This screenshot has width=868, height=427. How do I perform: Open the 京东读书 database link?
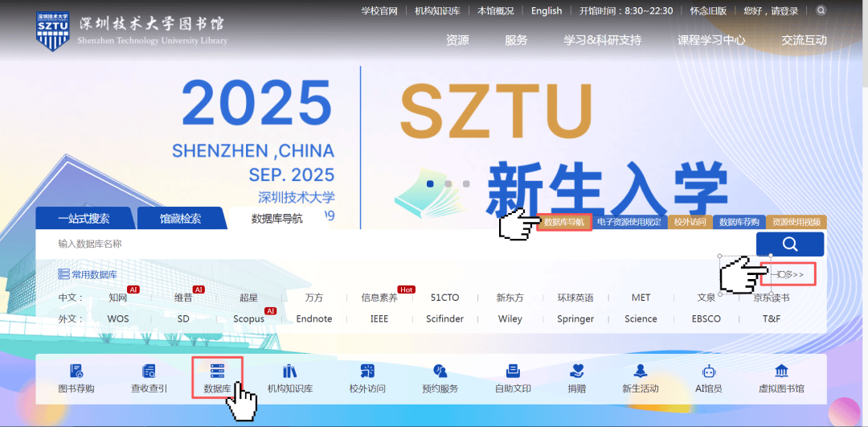click(x=771, y=298)
